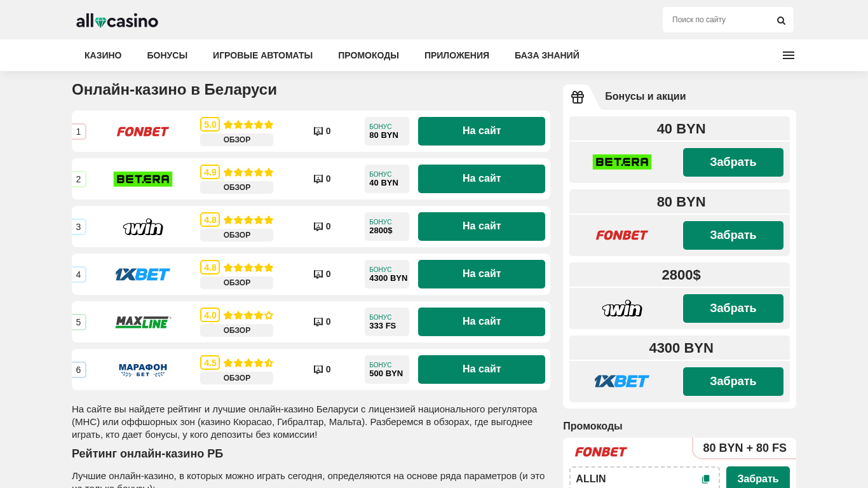This screenshot has height=488, width=868.
Task: Click the search magnifier icon
Action: tap(781, 20)
